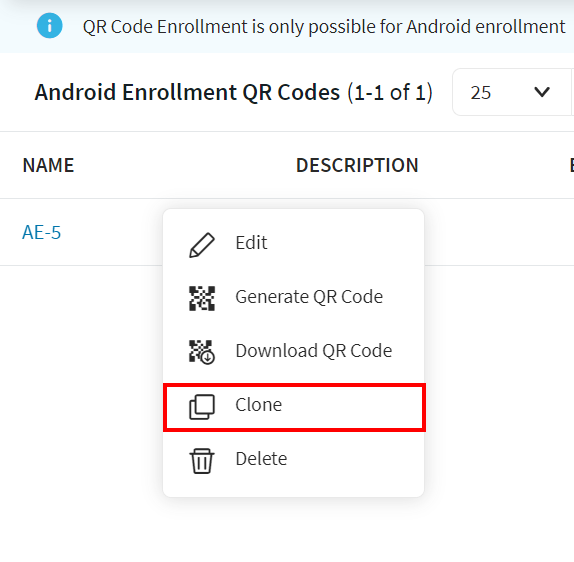Click the QR icon beside Generate QR Code

tap(202, 298)
